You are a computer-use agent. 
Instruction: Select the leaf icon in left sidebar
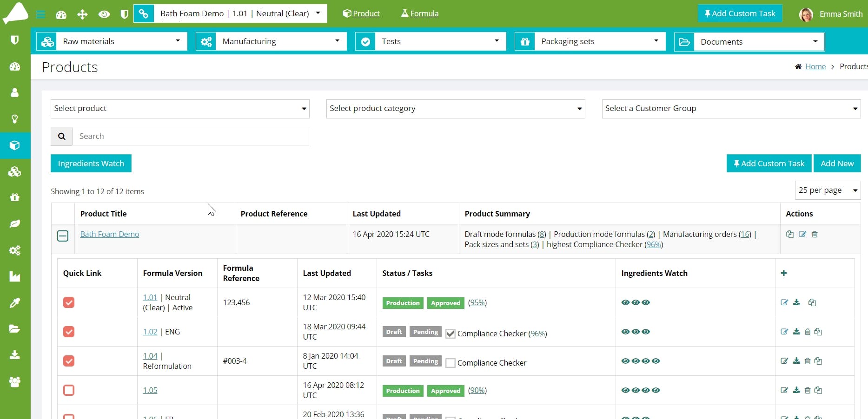click(x=15, y=224)
